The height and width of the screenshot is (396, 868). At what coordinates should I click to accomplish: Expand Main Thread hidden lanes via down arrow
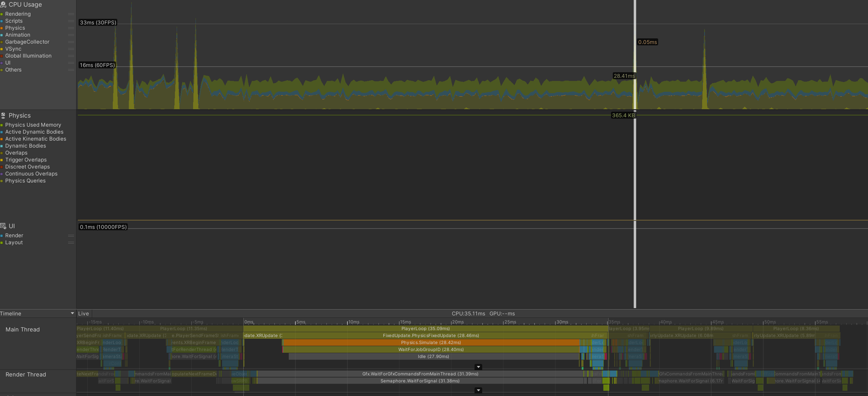(478, 367)
